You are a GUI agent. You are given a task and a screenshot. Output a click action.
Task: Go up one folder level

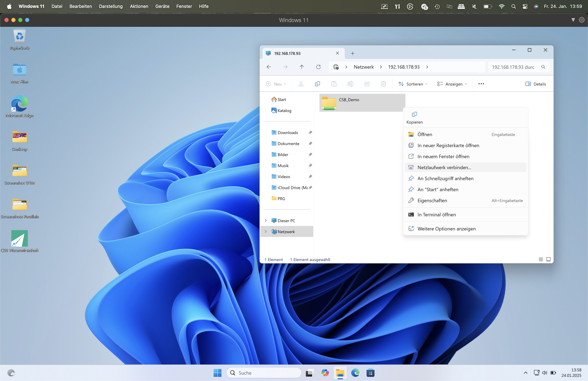[302, 67]
